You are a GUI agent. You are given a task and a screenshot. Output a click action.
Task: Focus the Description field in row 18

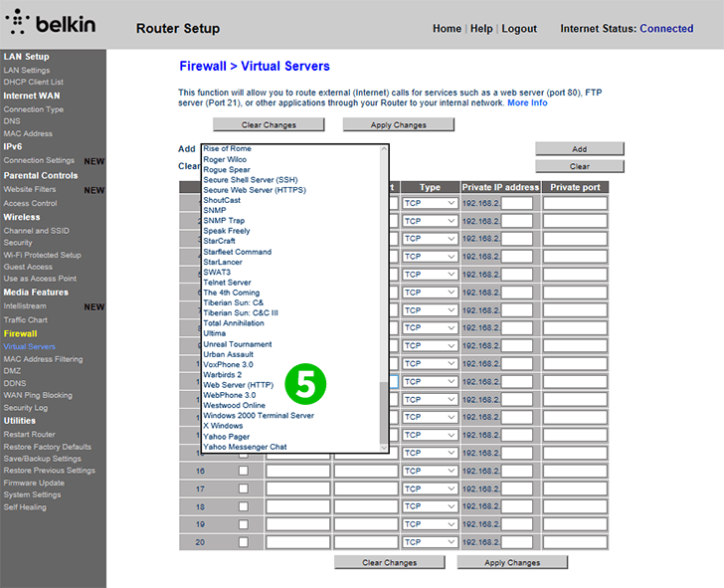coord(297,506)
